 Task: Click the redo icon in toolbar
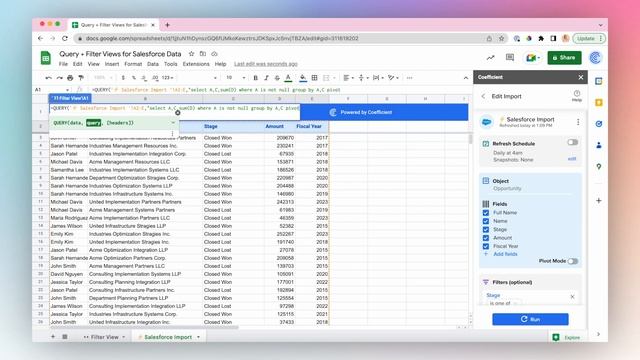[x=60, y=78]
